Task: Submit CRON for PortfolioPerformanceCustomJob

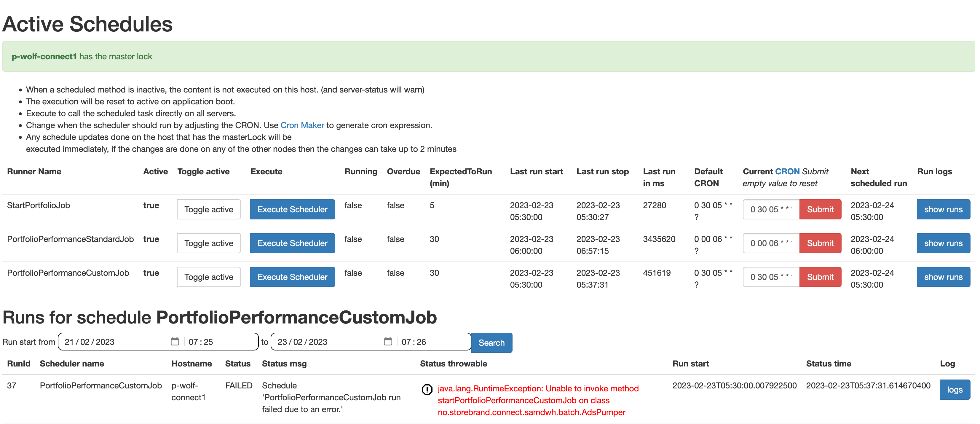Action: (820, 277)
